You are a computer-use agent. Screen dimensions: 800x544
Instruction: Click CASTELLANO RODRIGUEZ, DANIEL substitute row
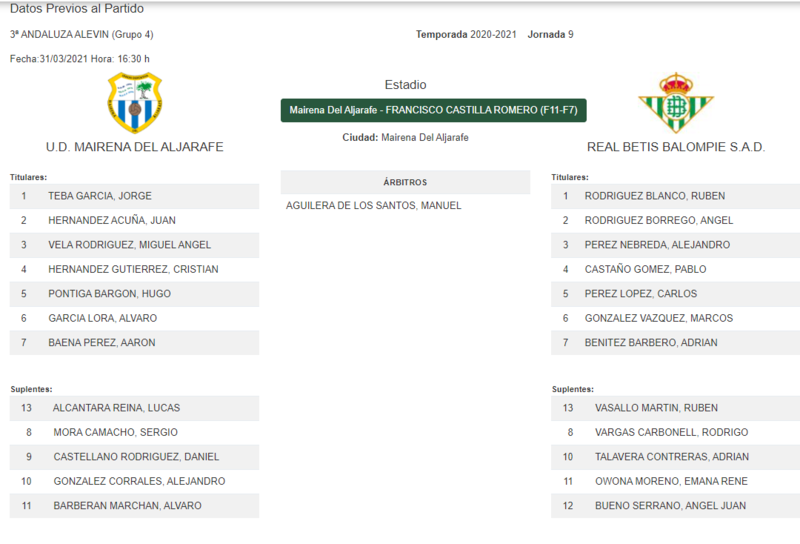click(x=134, y=457)
